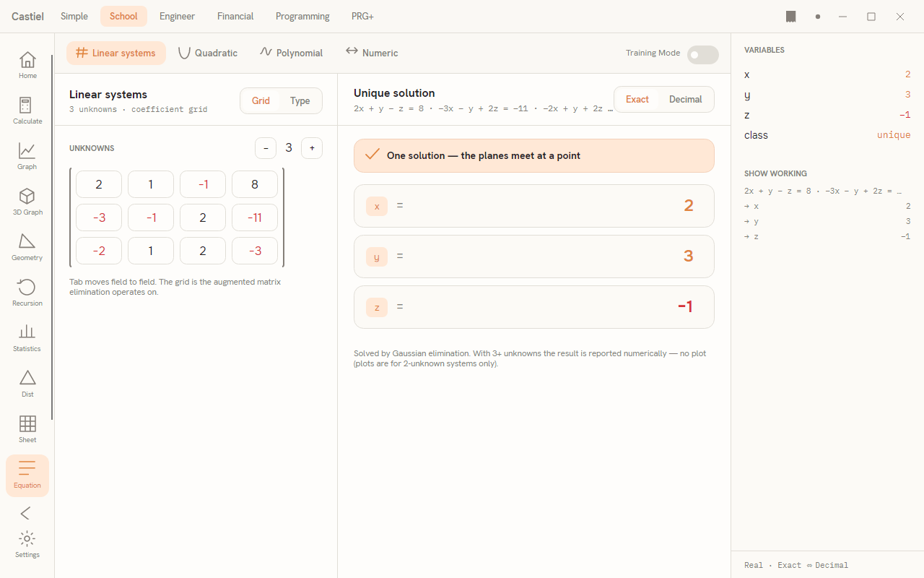Click the Castiel app title

point(27,17)
